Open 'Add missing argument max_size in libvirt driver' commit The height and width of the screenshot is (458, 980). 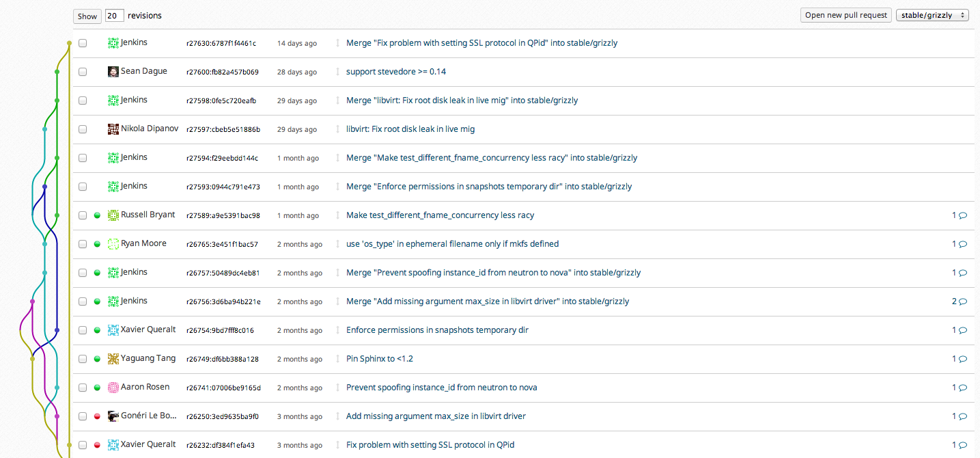(436, 416)
